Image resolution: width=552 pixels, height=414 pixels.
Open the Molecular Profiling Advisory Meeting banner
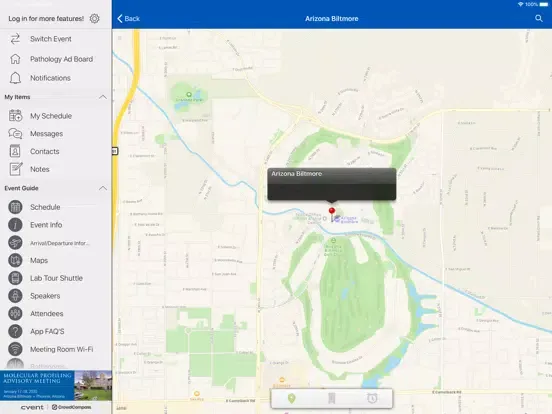tap(56, 385)
